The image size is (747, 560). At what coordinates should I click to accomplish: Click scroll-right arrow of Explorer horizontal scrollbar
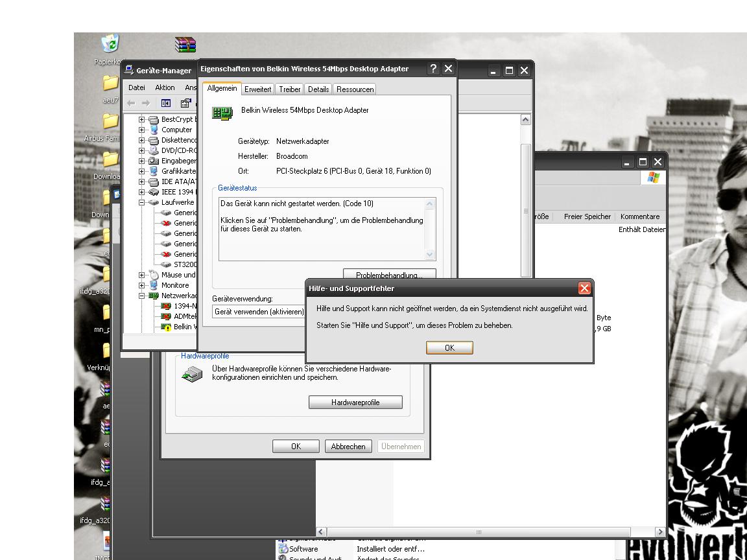coord(660,532)
